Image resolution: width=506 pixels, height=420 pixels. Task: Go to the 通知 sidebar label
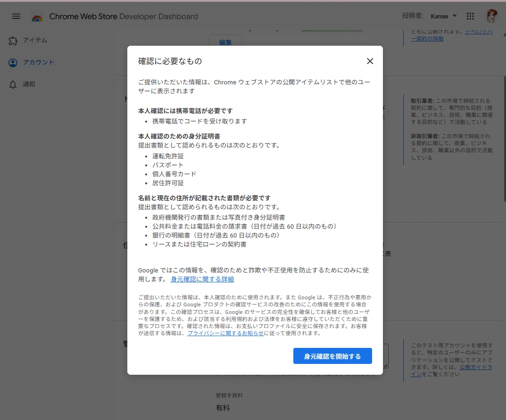[x=29, y=84]
